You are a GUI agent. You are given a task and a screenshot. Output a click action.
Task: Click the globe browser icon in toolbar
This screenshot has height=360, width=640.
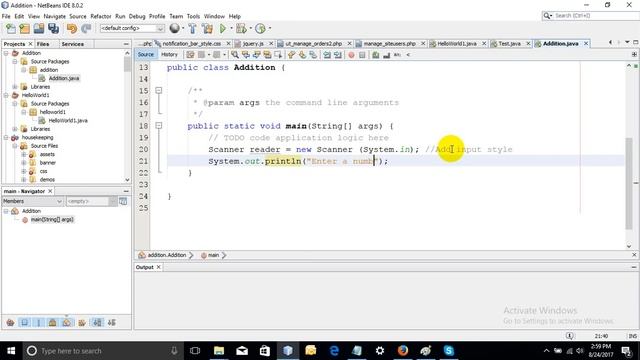pyautogui.click(x=175, y=28)
